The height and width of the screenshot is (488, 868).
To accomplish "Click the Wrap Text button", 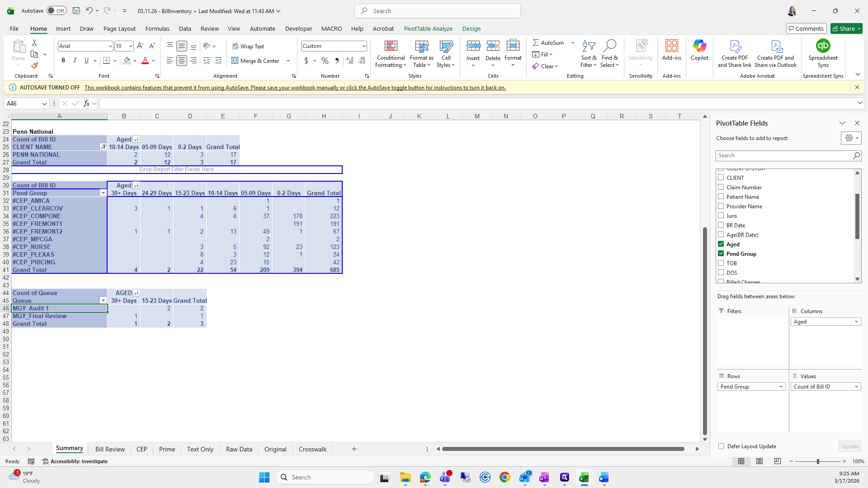I will (x=248, y=46).
